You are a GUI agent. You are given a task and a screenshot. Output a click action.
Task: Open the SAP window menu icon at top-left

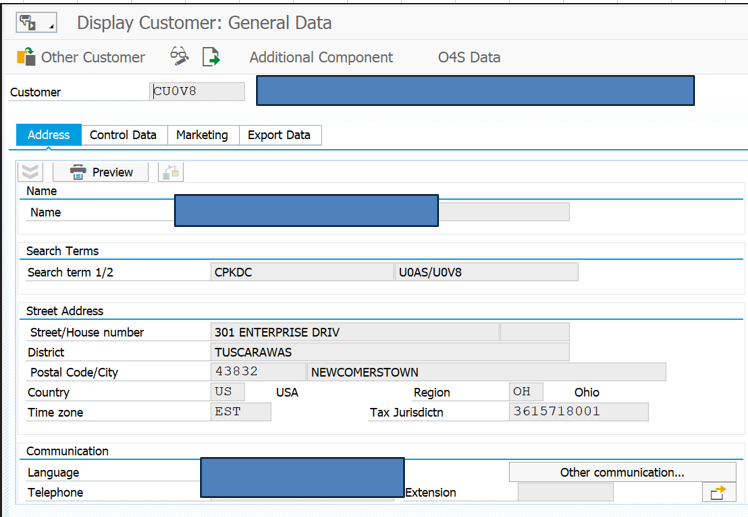point(35,22)
